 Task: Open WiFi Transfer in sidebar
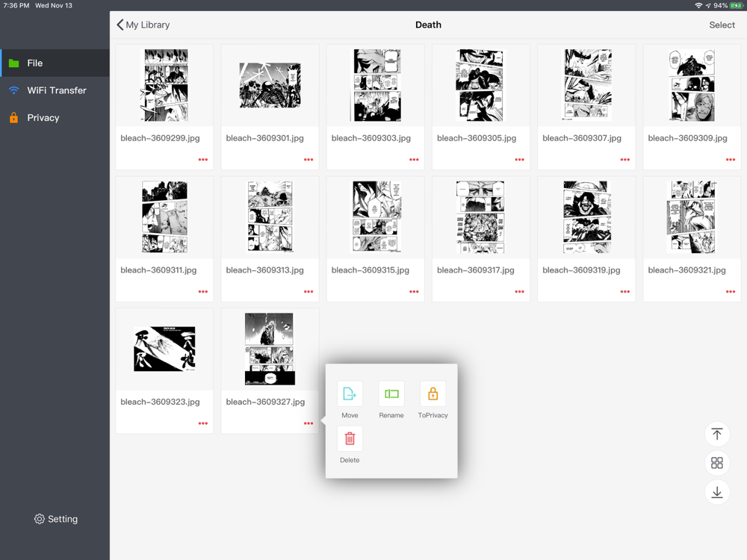(x=55, y=90)
